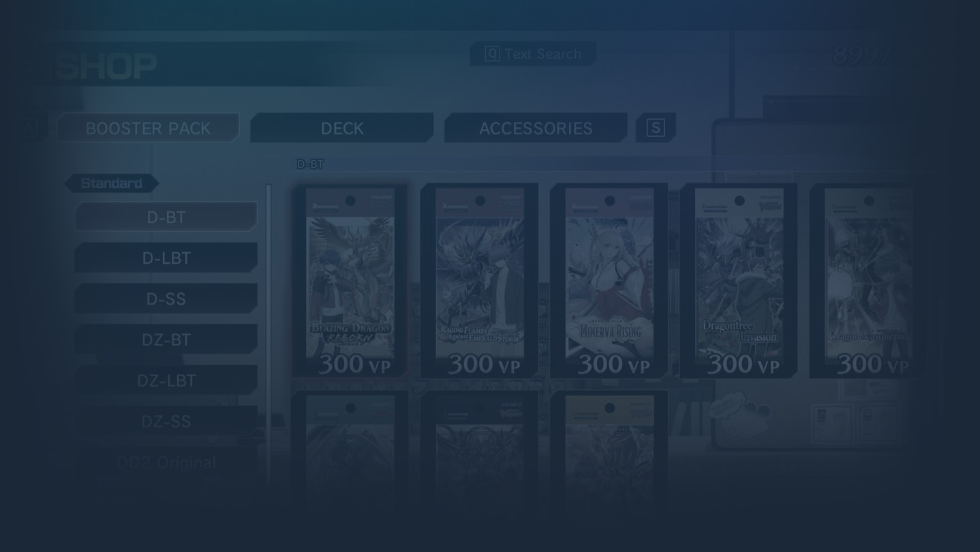Select the Standard format label
Viewport: 980px width, 552px height.
(112, 183)
